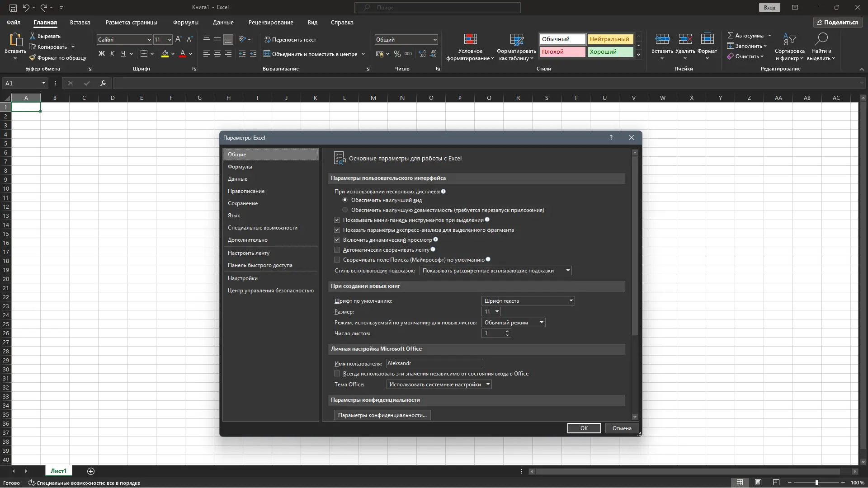Viewport: 868px width, 488px height.
Task: Open Conditional Formatting (Условное форматирование) icon
Action: tap(470, 40)
